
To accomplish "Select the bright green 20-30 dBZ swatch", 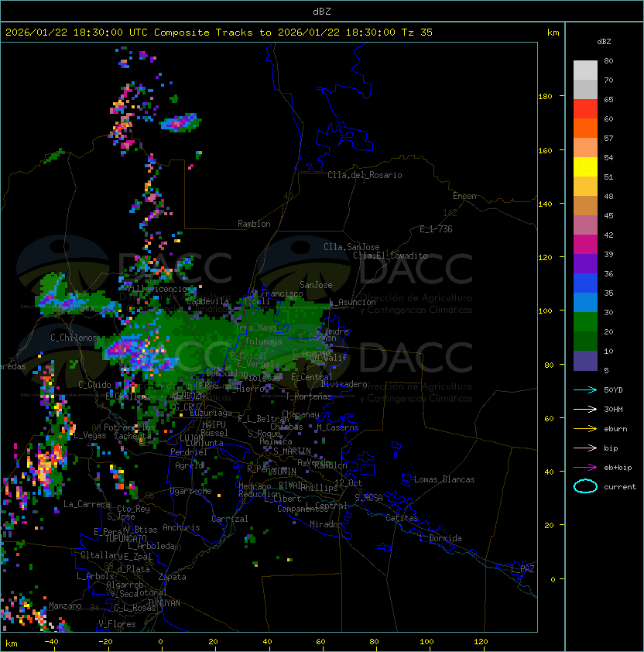I will click(x=585, y=322).
